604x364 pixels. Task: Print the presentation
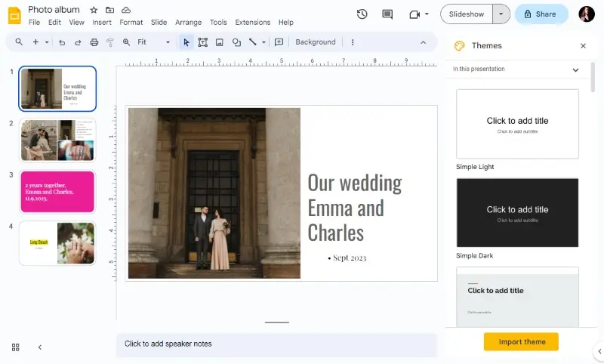click(x=94, y=42)
